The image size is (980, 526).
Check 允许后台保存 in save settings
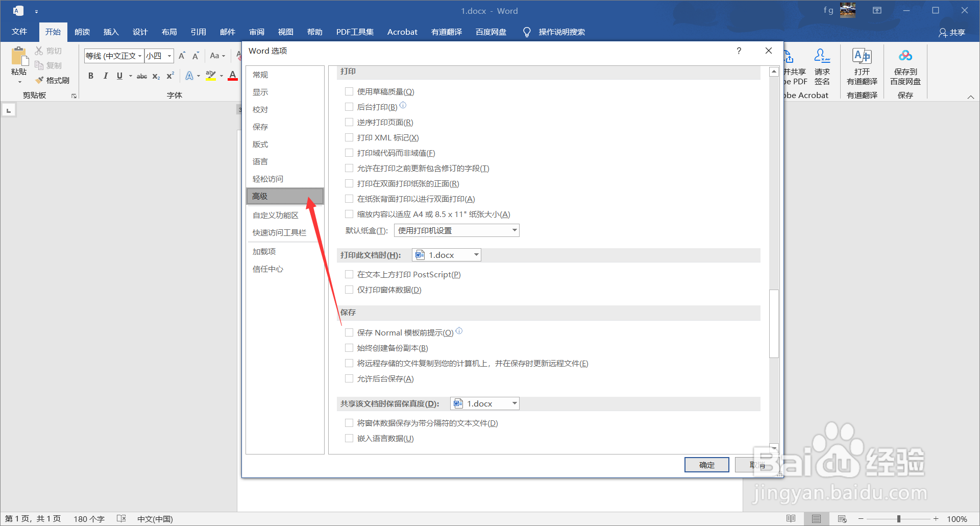[x=349, y=378]
